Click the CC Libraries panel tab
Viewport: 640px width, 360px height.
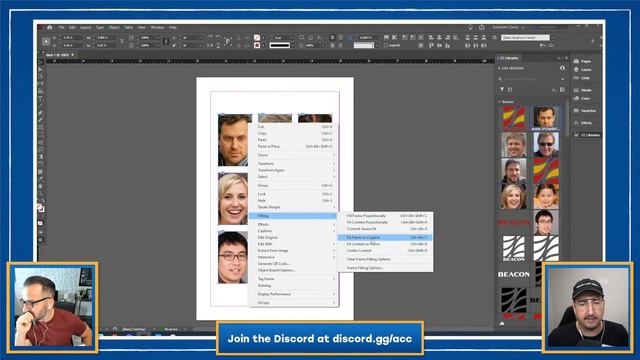tap(509, 58)
